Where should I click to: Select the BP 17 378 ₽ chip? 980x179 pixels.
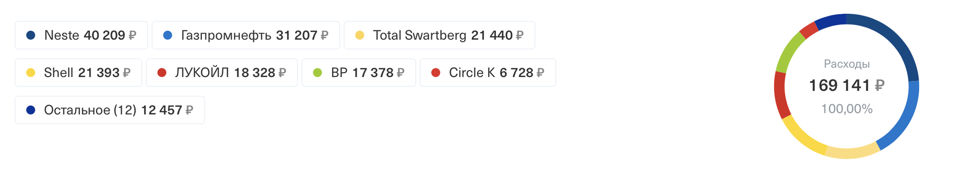358,72
